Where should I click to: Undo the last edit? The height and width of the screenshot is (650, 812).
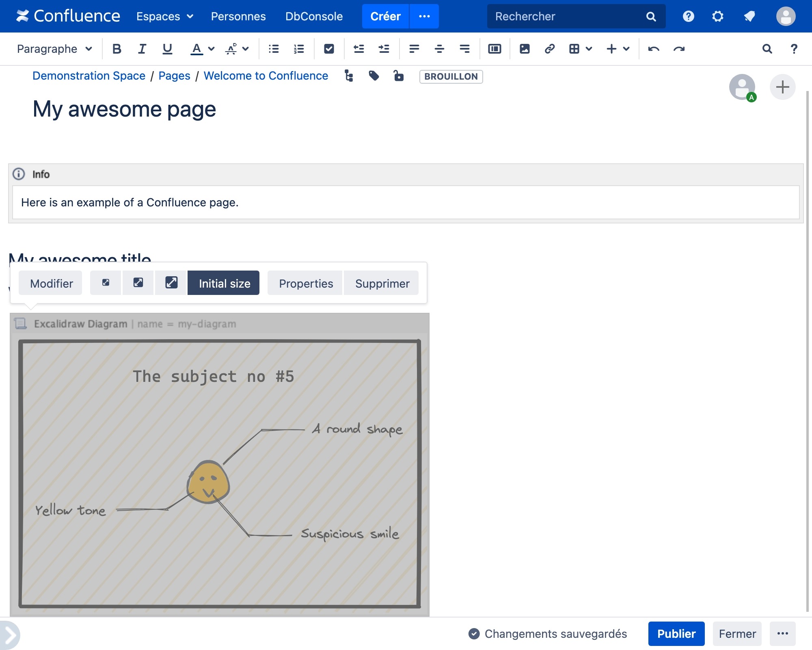point(654,49)
